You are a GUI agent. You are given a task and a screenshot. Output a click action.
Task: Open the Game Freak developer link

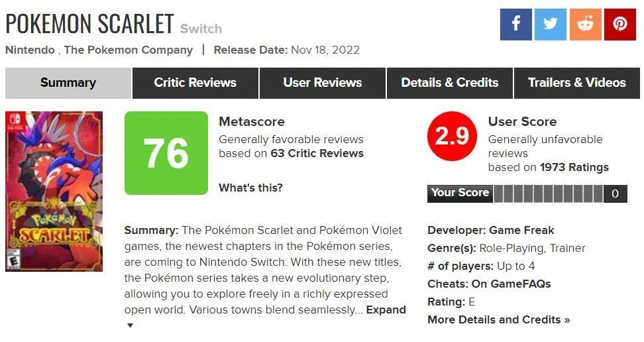(x=521, y=230)
